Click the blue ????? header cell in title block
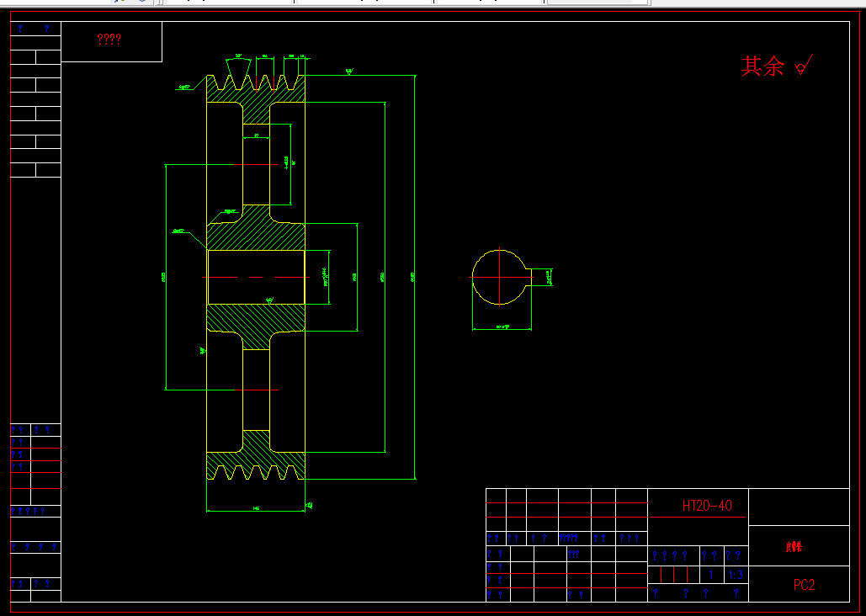 [569, 538]
